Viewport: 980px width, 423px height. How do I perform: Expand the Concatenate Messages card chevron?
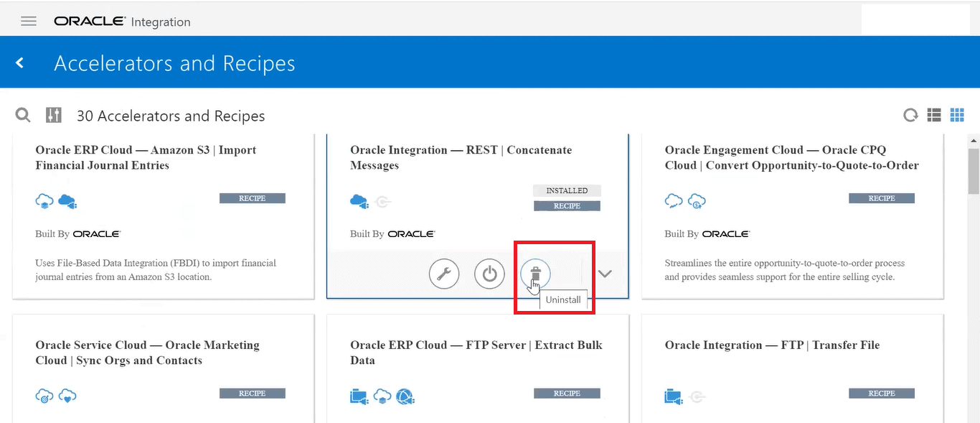coord(605,274)
